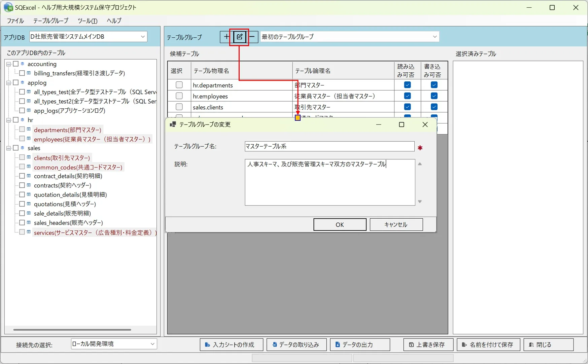The width and height of the screenshot is (588, 364).
Task: Click the accounting schema icon in tree
Action: pos(23,64)
